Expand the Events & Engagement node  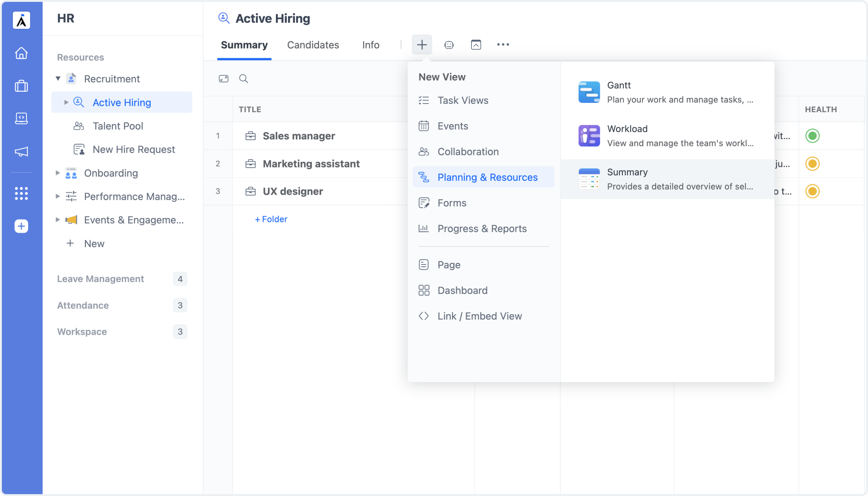(58, 220)
